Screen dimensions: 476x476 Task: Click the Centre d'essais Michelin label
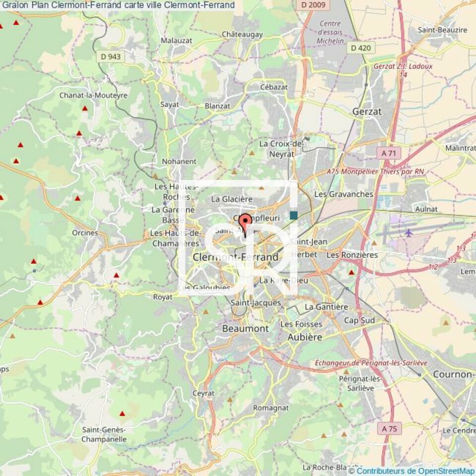coord(331,32)
